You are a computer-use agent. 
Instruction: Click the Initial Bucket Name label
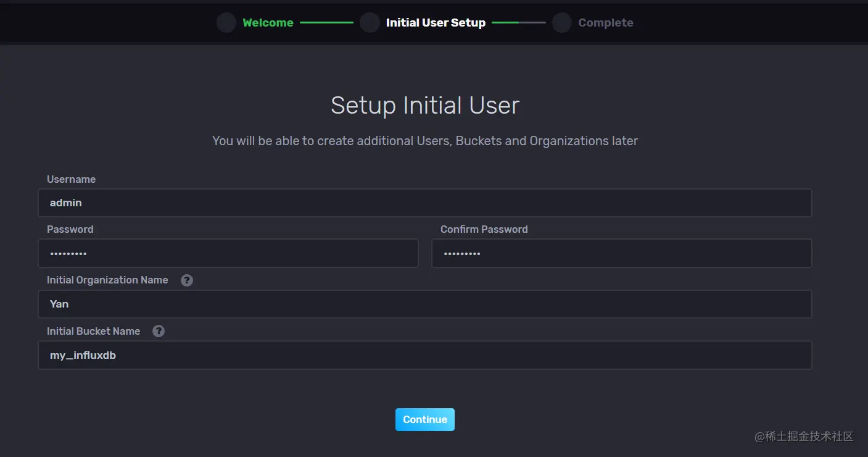coord(93,331)
